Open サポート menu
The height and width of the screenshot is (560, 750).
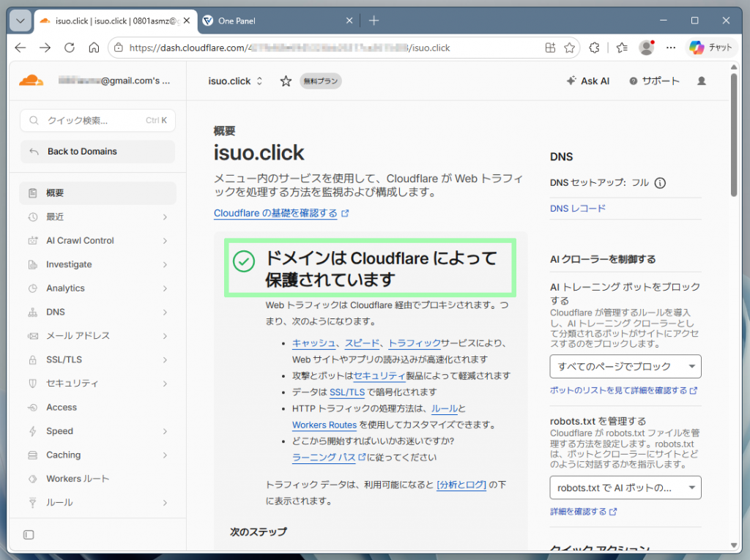[654, 81]
